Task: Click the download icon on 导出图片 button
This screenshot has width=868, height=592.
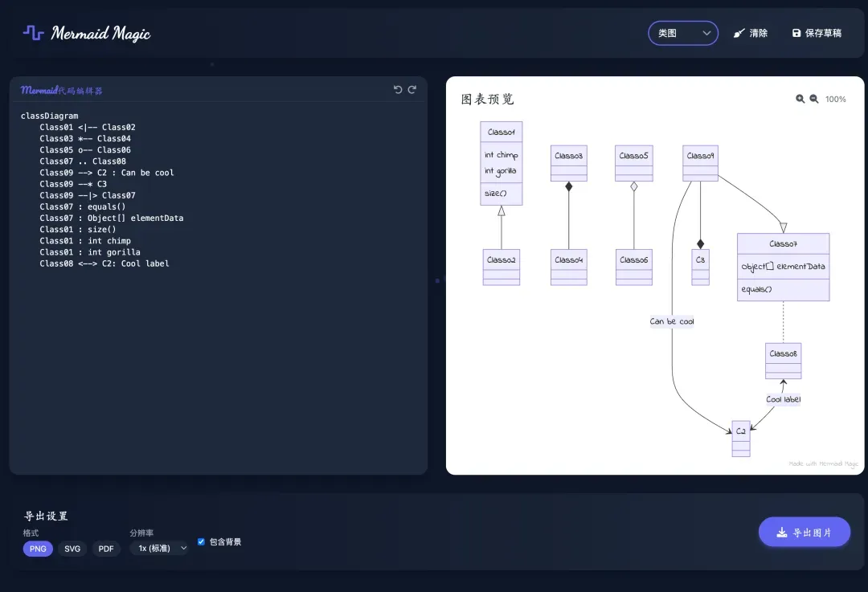Action: click(x=782, y=533)
